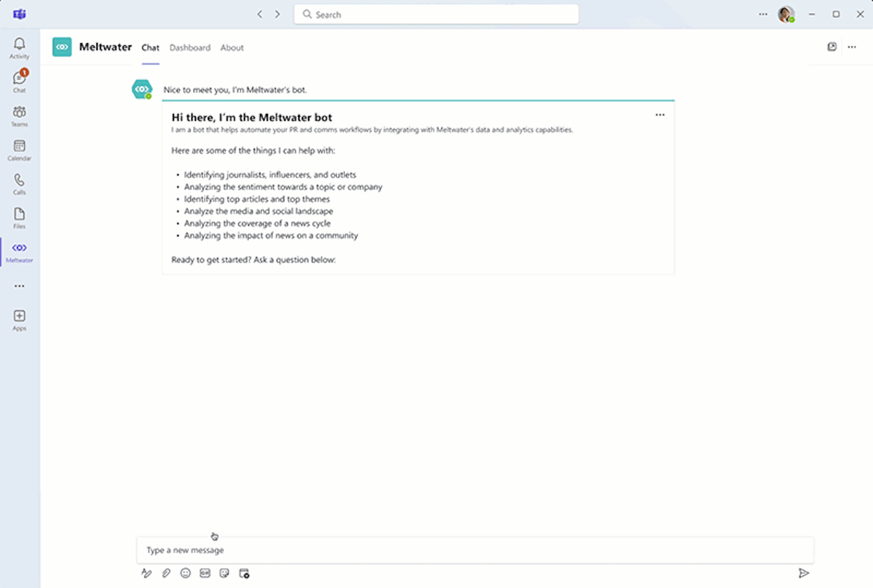Go back with the navigation arrow
This screenshot has height=588, width=873.
click(260, 14)
